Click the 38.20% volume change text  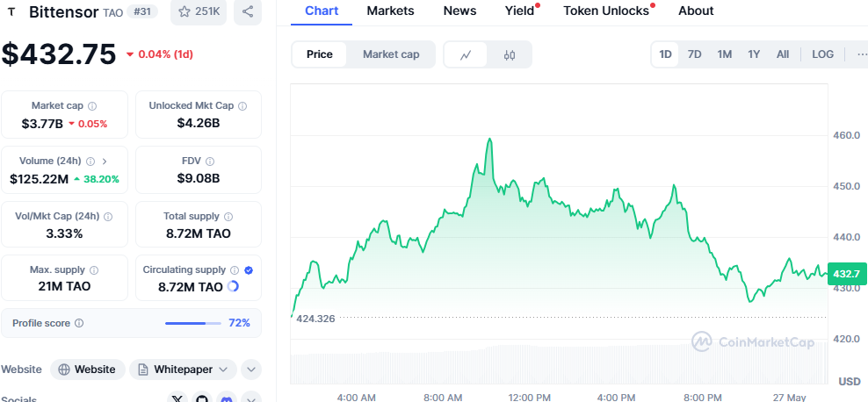click(x=101, y=179)
